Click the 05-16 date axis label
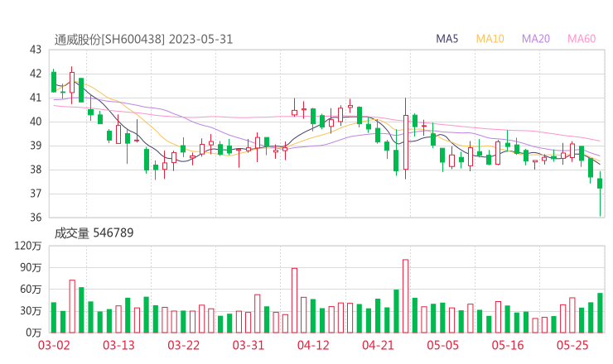 [x=508, y=345]
